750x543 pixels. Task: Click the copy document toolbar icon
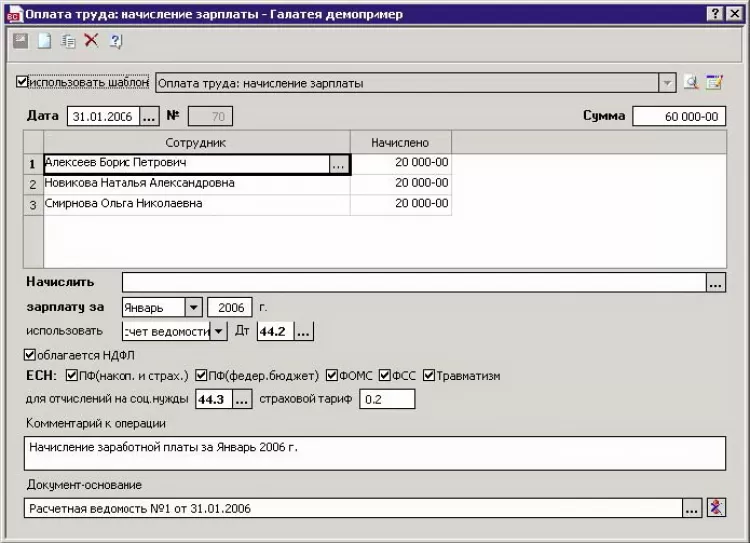(68, 41)
